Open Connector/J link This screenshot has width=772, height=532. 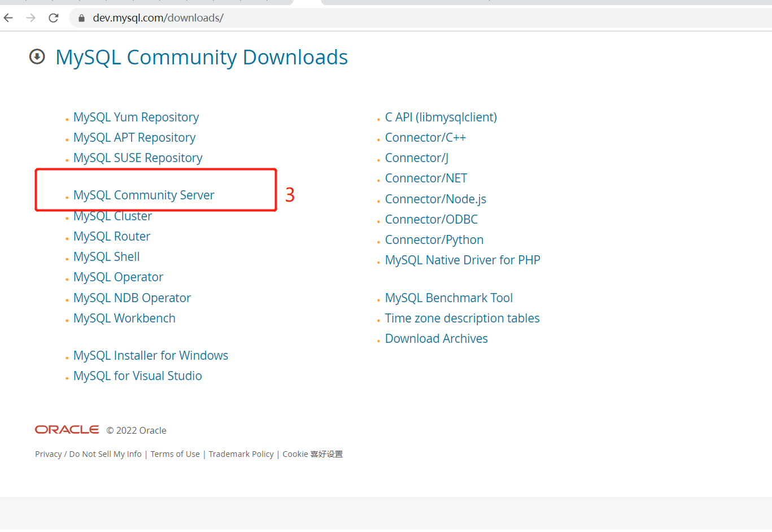tap(417, 158)
